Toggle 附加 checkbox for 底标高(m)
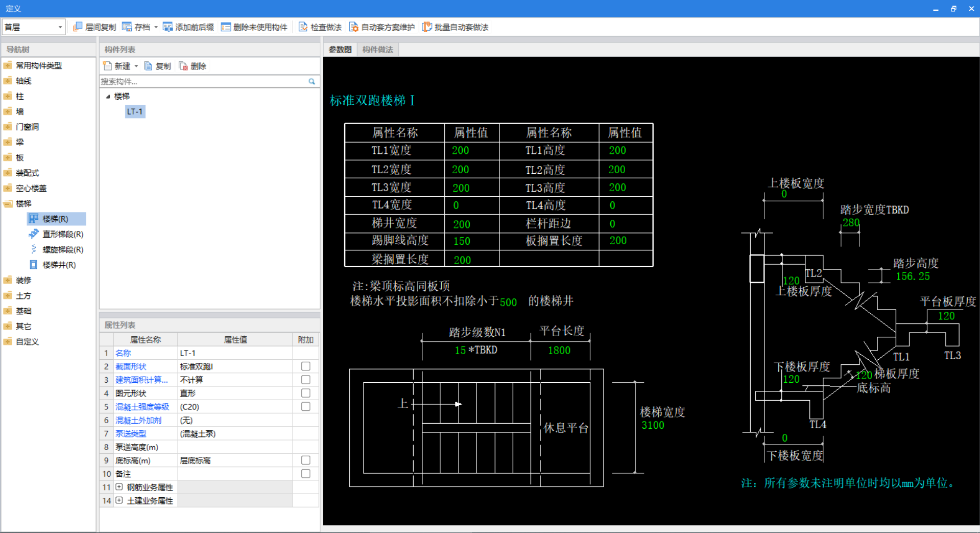The image size is (980, 533). click(x=306, y=460)
